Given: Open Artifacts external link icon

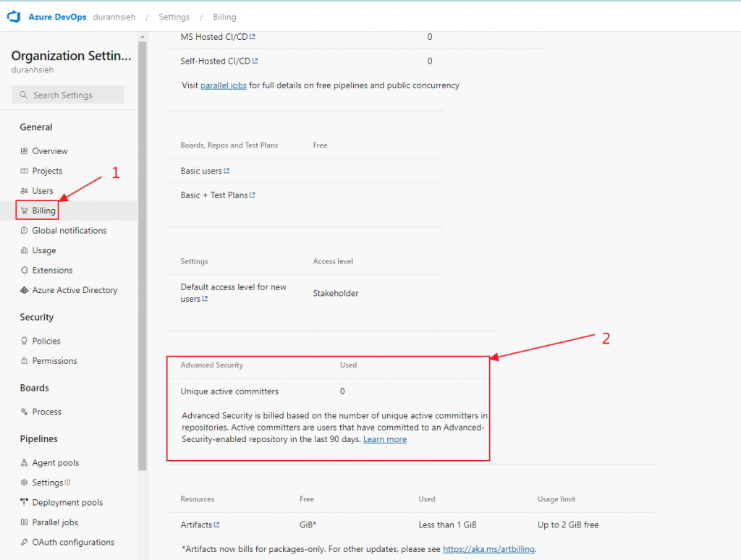Looking at the screenshot, I should [x=217, y=525].
